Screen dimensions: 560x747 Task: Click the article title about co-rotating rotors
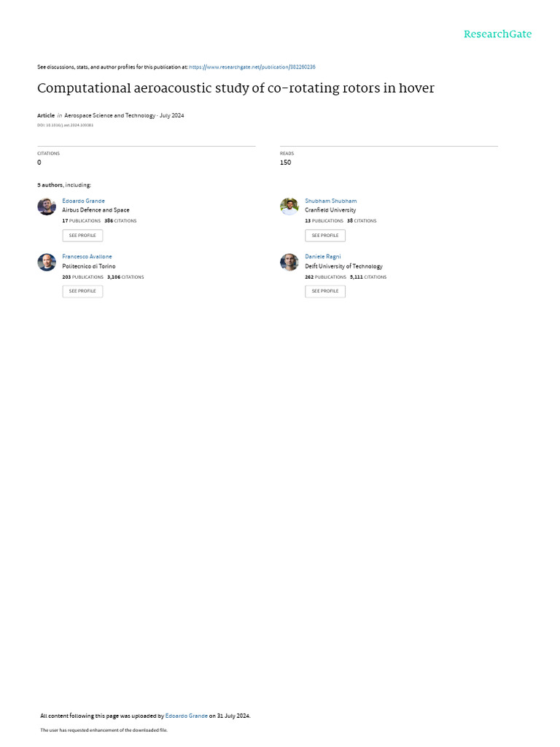click(236, 89)
